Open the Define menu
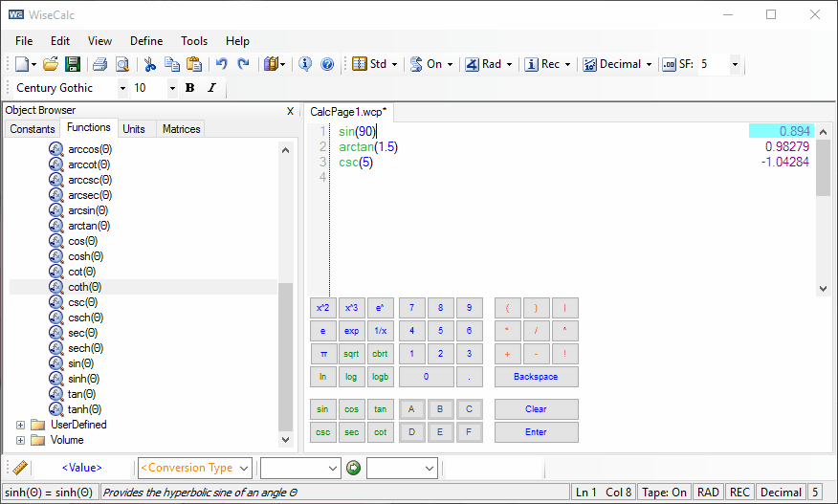Image resolution: width=838 pixels, height=504 pixels. [146, 41]
